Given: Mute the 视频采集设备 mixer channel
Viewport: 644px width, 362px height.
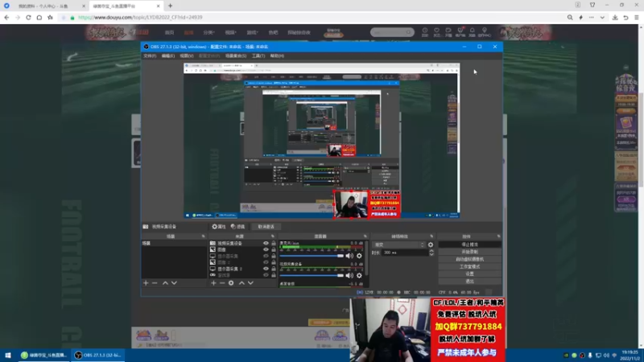Looking at the screenshot, I should tap(349, 275).
